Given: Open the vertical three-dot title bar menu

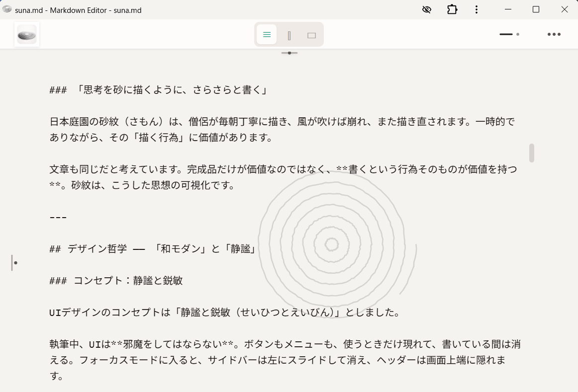Looking at the screenshot, I should [x=477, y=9].
